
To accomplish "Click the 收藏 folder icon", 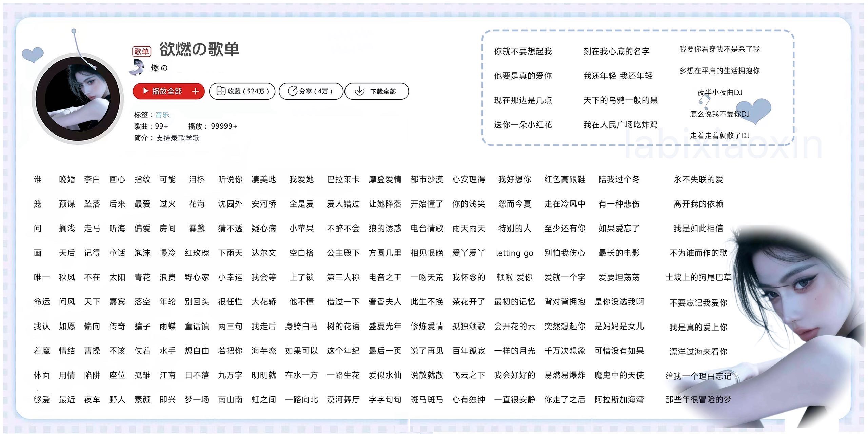I will [221, 91].
